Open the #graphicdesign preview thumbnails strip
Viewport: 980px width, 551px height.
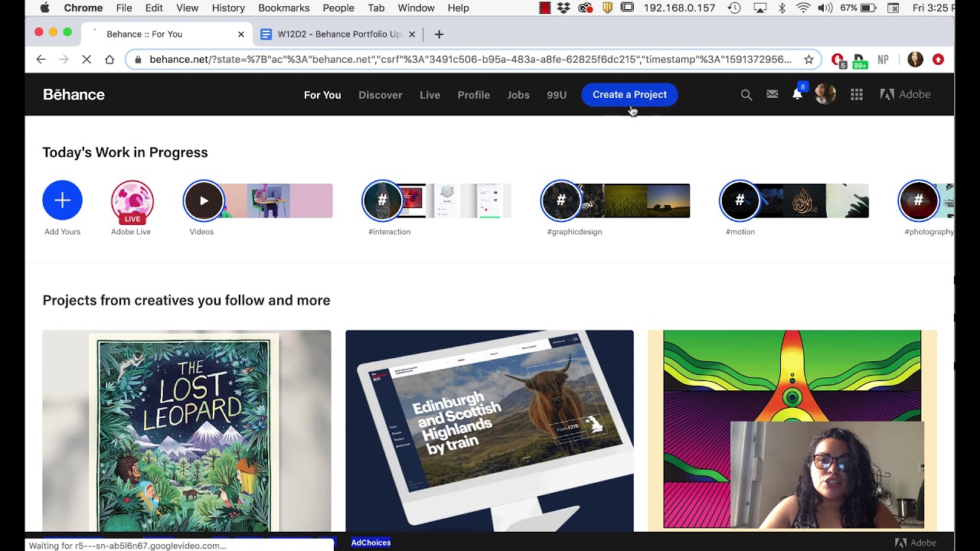coord(635,201)
